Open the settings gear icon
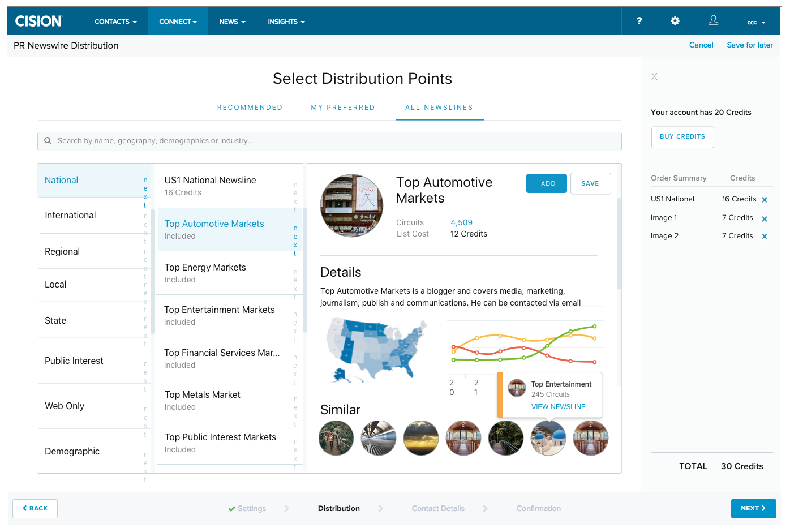Viewport: 790px width, 532px height. [675, 21]
